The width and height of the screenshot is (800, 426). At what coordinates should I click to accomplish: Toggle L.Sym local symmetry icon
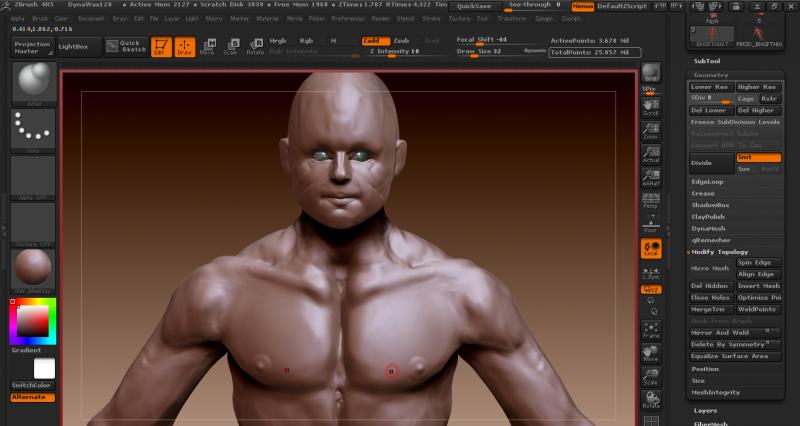[x=651, y=272]
